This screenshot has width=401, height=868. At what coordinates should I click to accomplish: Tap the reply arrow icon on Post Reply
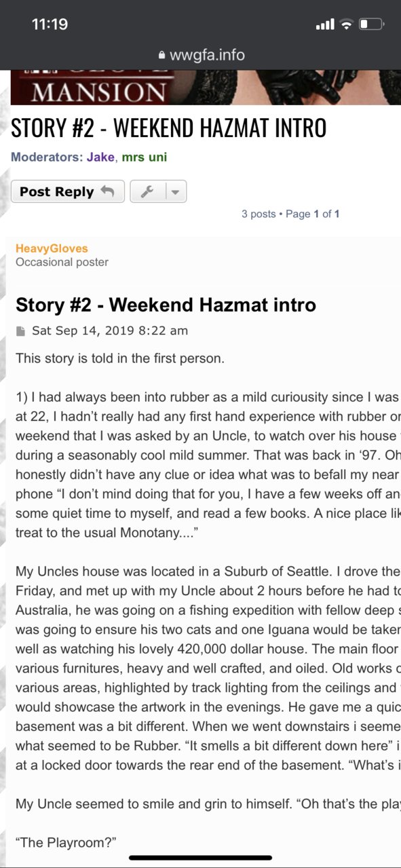tap(107, 191)
